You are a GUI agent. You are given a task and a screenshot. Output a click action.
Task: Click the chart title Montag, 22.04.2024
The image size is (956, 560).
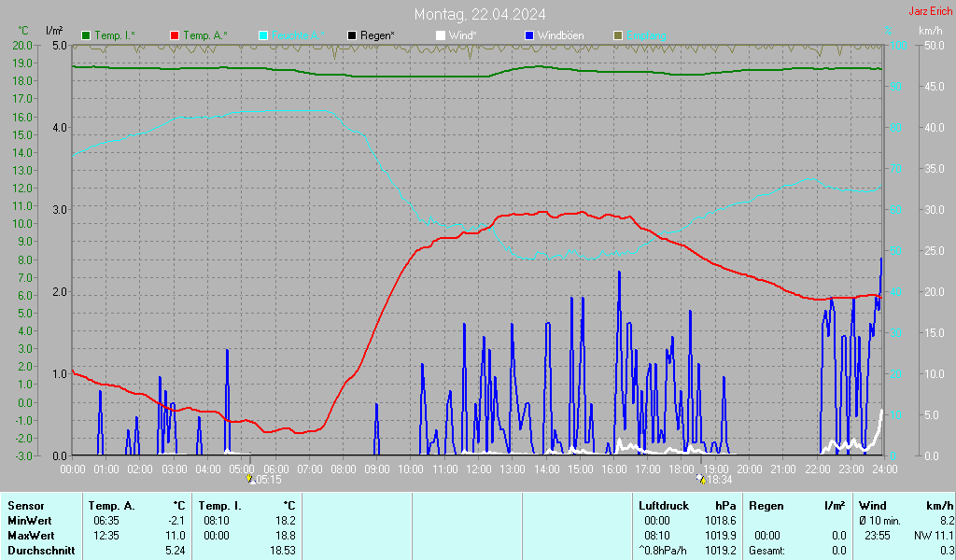pos(481,14)
